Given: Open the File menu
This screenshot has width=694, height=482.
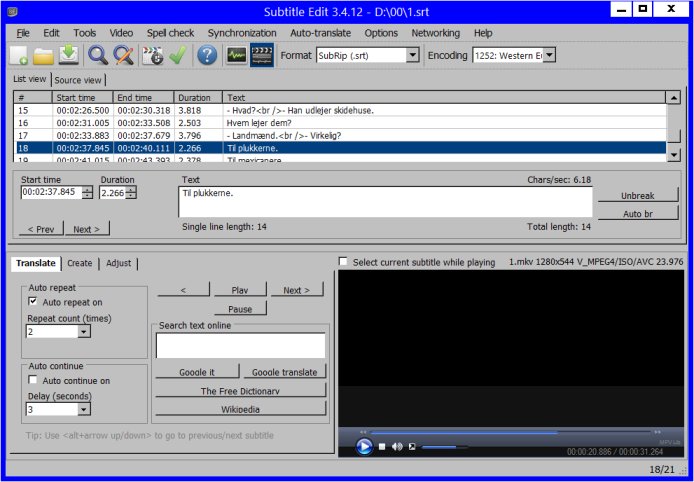Looking at the screenshot, I should click(23, 33).
